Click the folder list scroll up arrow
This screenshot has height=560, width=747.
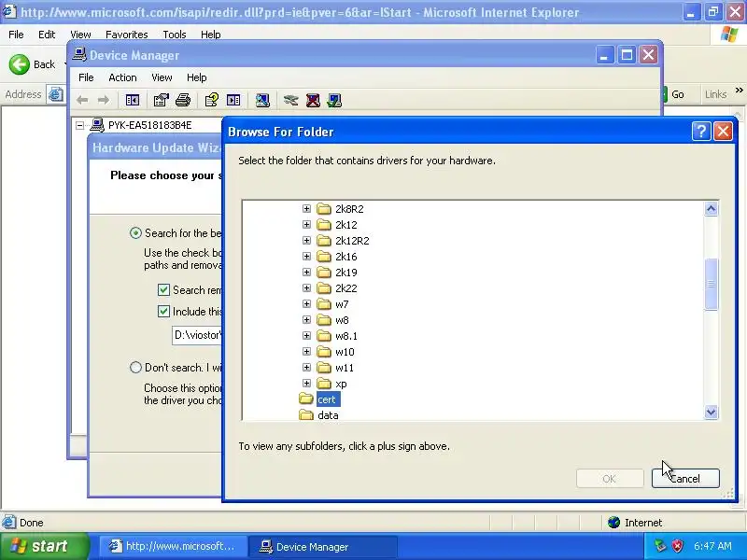click(711, 208)
